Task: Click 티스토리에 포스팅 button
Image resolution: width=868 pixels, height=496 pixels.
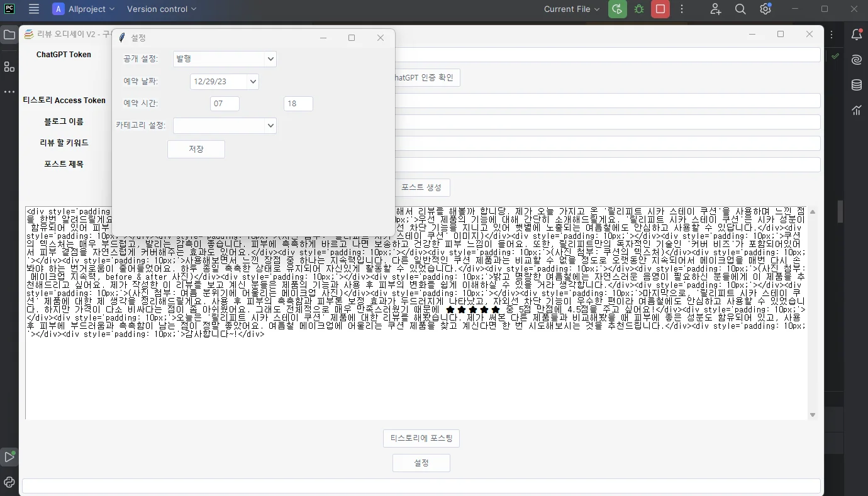Action: click(421, 438)
